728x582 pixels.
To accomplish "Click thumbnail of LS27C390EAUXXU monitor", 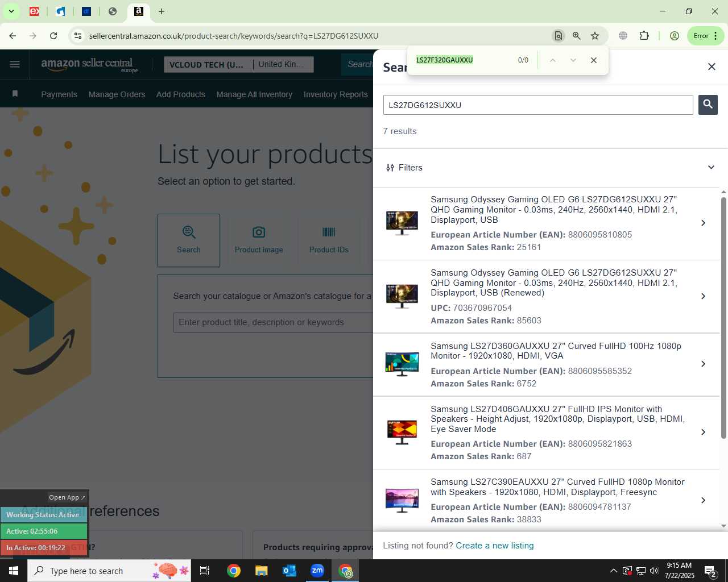I will (402, 500).
